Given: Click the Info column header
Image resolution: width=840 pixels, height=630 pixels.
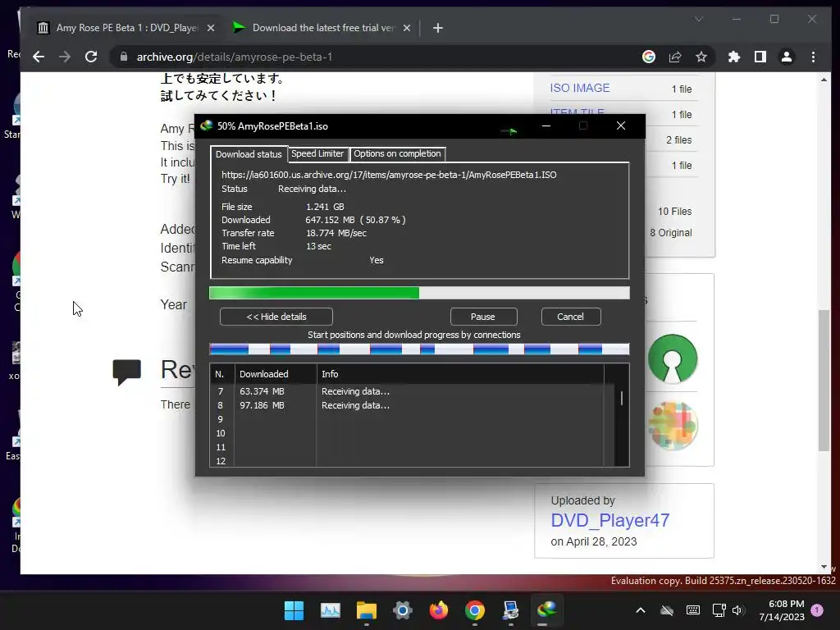Looking at the screenshot, I should [460, 374].
